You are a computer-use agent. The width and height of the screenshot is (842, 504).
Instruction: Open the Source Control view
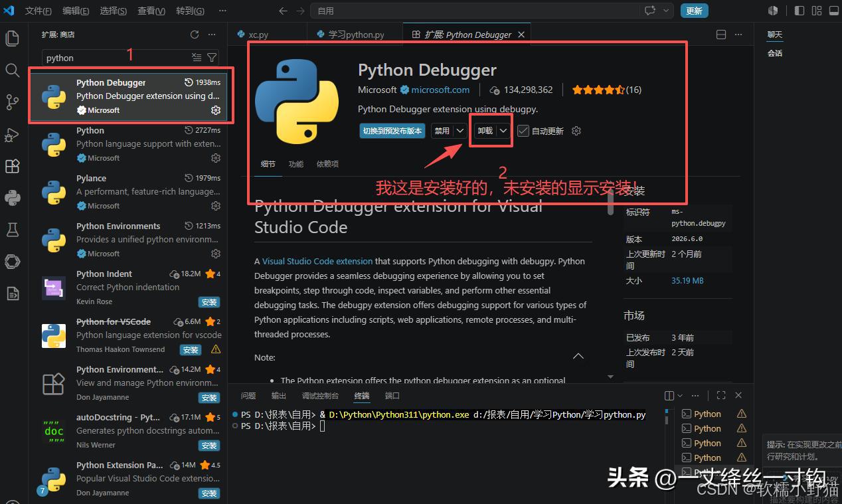pyautogui.click(x=12, y=102)
